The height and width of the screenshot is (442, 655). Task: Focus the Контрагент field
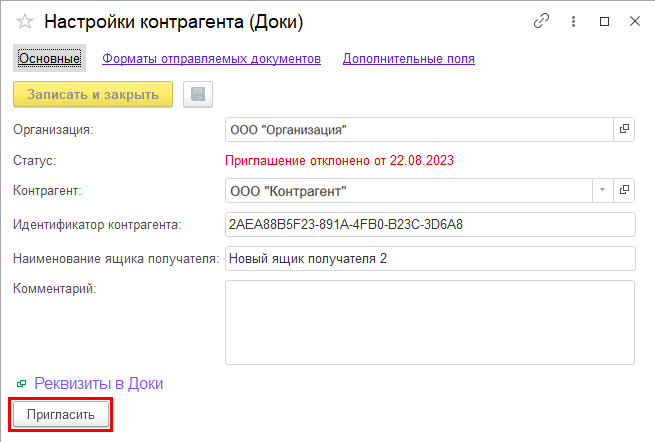(409, 191)
